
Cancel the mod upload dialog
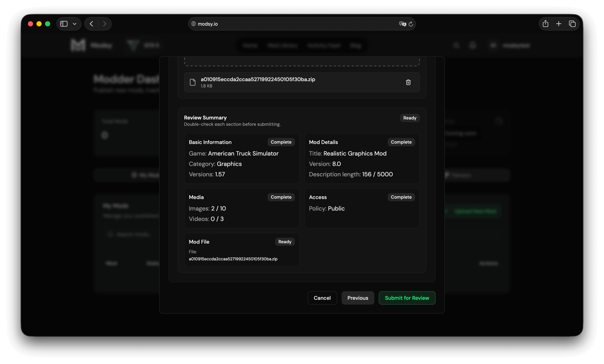tap(322, 298)
